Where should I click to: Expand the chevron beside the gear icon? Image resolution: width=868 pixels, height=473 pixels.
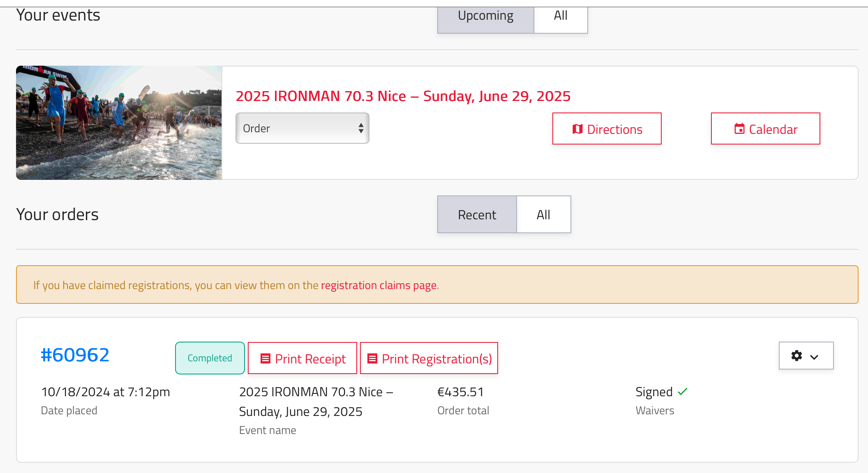(814, 357)
